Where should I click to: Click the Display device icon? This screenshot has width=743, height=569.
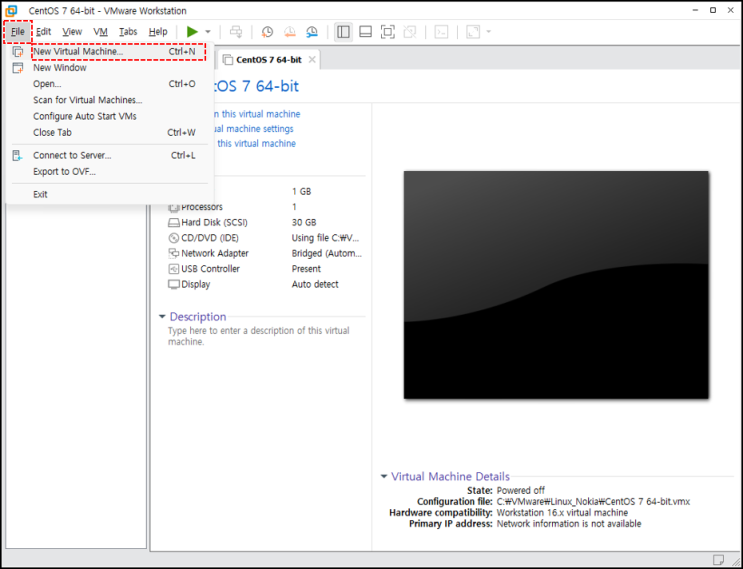[174, 284]
